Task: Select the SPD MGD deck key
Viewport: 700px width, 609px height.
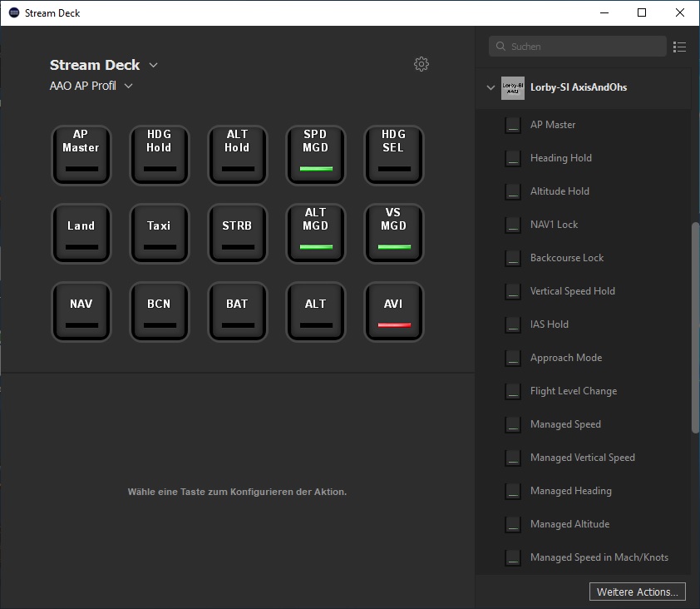Action: point(315,155)
